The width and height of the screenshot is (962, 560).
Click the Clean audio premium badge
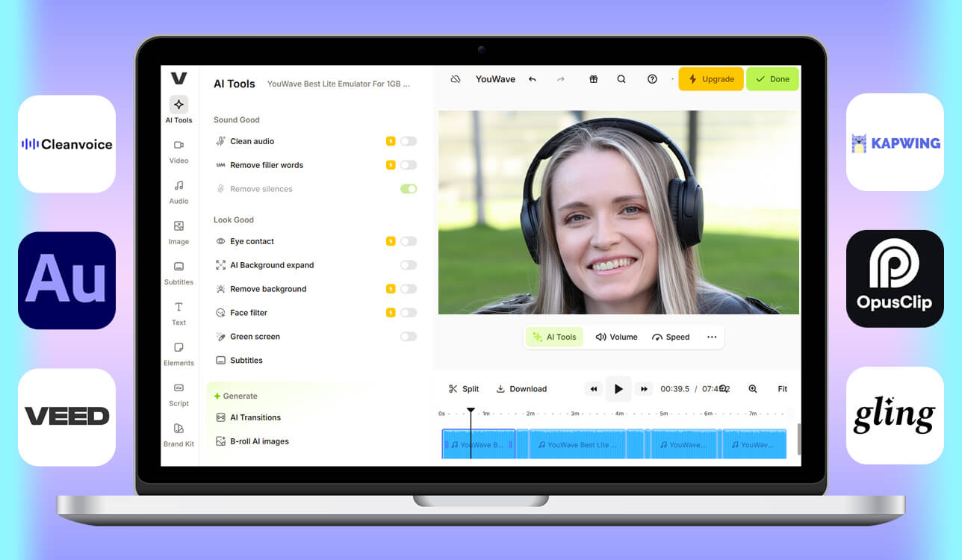[391, 141]
